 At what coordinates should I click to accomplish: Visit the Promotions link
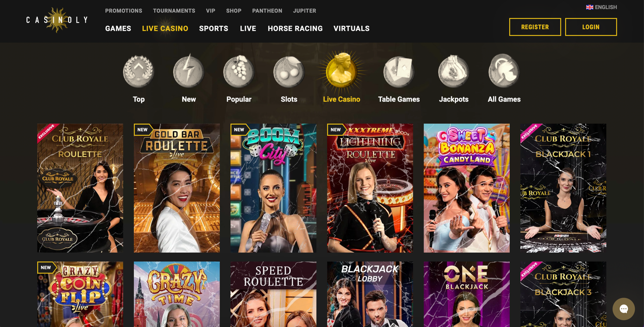pyautogui.click(x=123, y=11)
